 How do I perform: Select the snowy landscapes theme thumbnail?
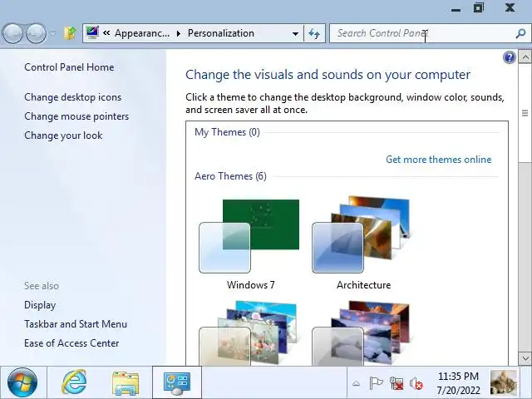point(362,333)
